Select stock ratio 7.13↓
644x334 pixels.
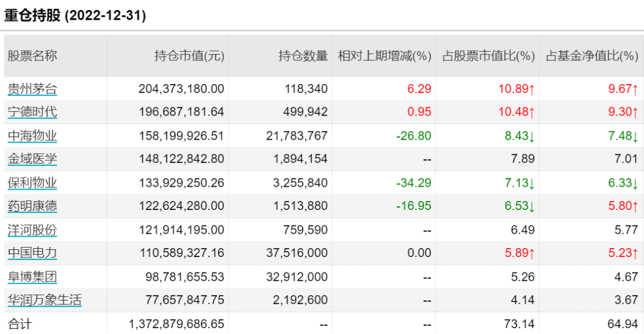coord(519,183)
